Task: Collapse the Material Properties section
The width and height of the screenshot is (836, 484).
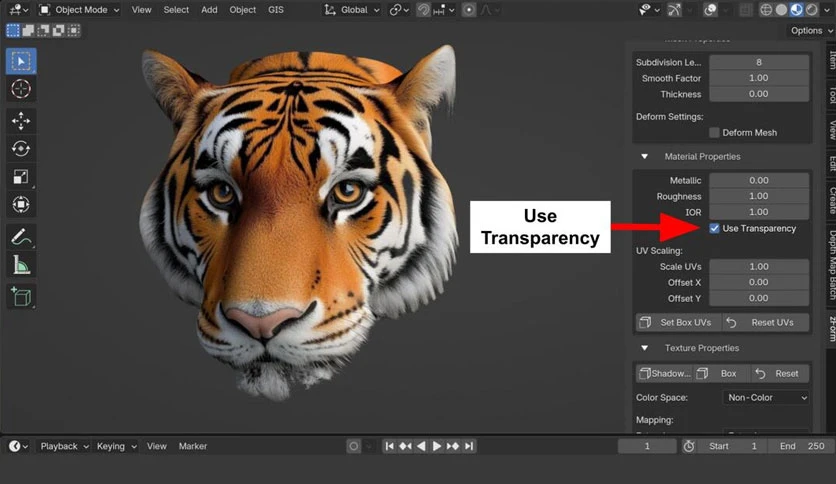Action: coord(645,157)
